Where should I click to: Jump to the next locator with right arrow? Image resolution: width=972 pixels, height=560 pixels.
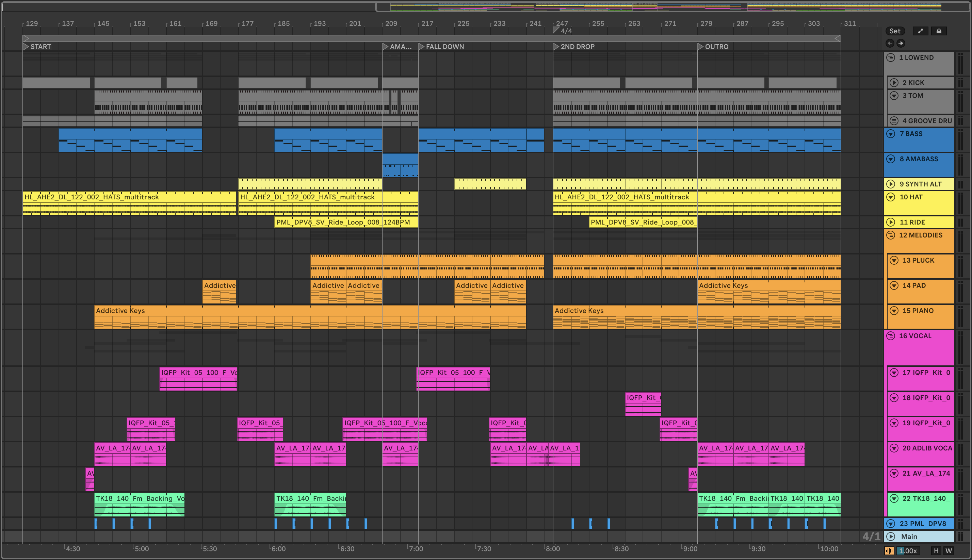pyautogui.click(x=901, y=43)
